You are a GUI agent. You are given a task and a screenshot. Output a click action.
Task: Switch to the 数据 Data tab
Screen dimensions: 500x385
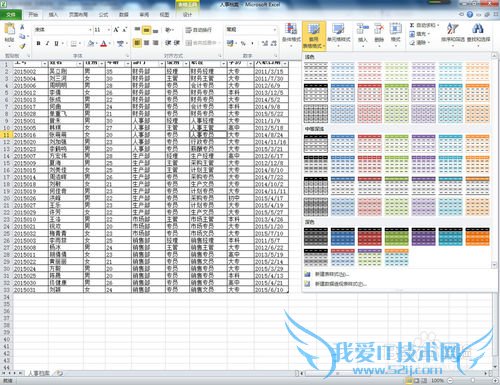coord(124,15)
